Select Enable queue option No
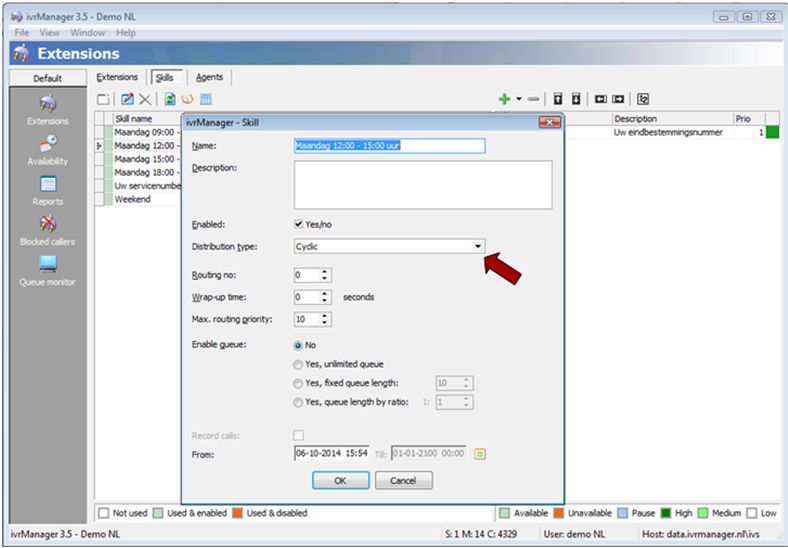Viewport: 788px width, 548px height. pyautogui.click(x=298, y=345)
